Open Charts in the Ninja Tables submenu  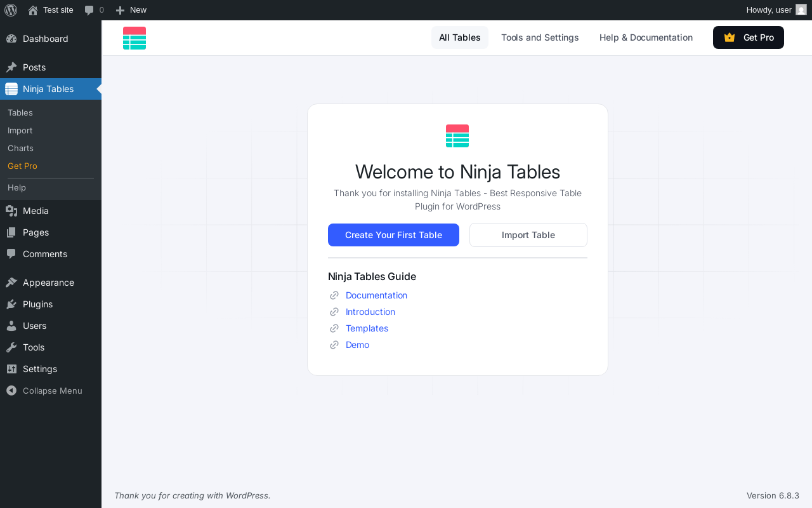point(20,148)
